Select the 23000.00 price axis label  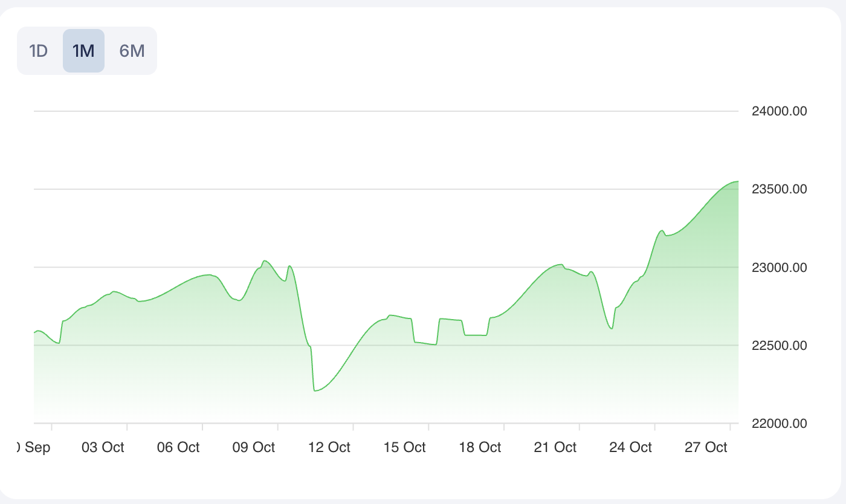[779, 267]
